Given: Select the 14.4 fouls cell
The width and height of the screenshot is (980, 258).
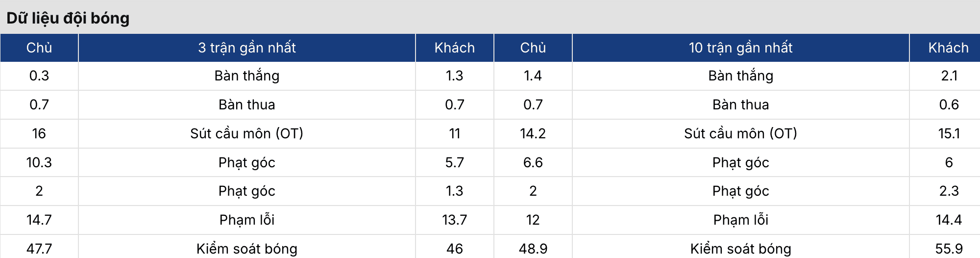Looking at the screenshot, I should click(x=949, y=220).
